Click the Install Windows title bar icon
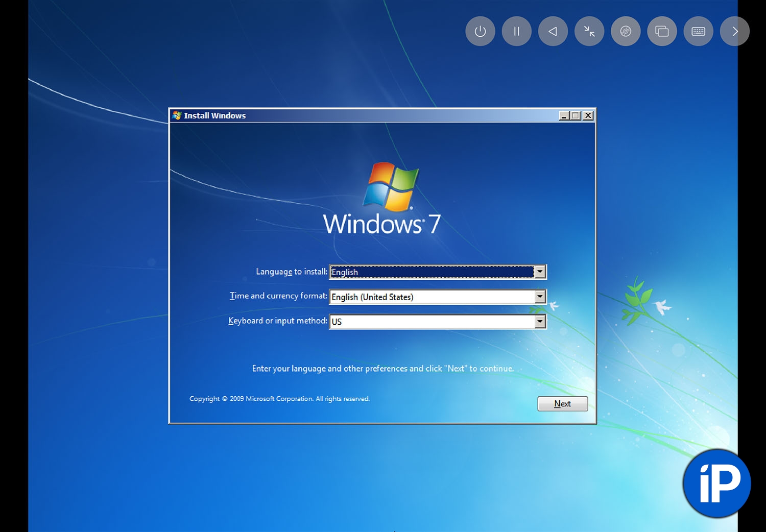Screen dimensions: 766x532 point(177,115)
